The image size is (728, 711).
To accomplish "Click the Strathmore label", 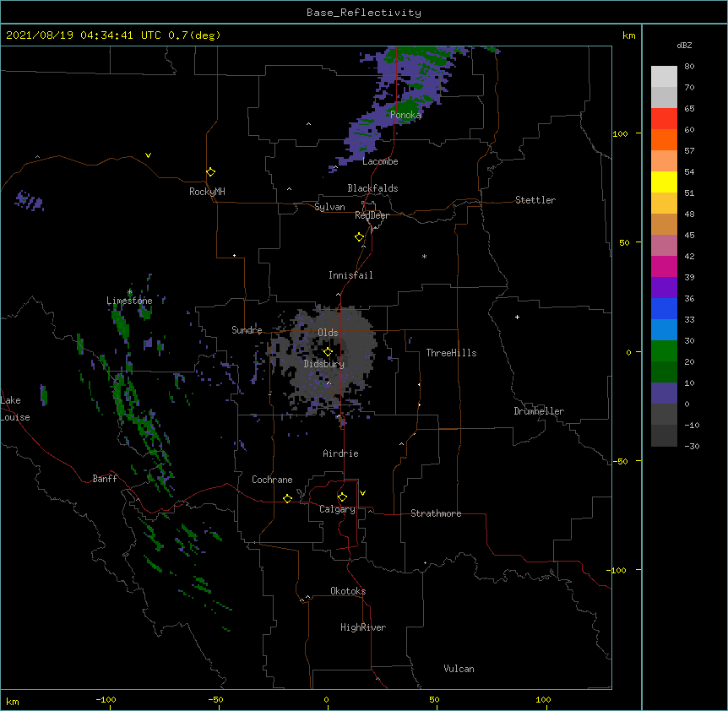I will [x=436, y=513].
